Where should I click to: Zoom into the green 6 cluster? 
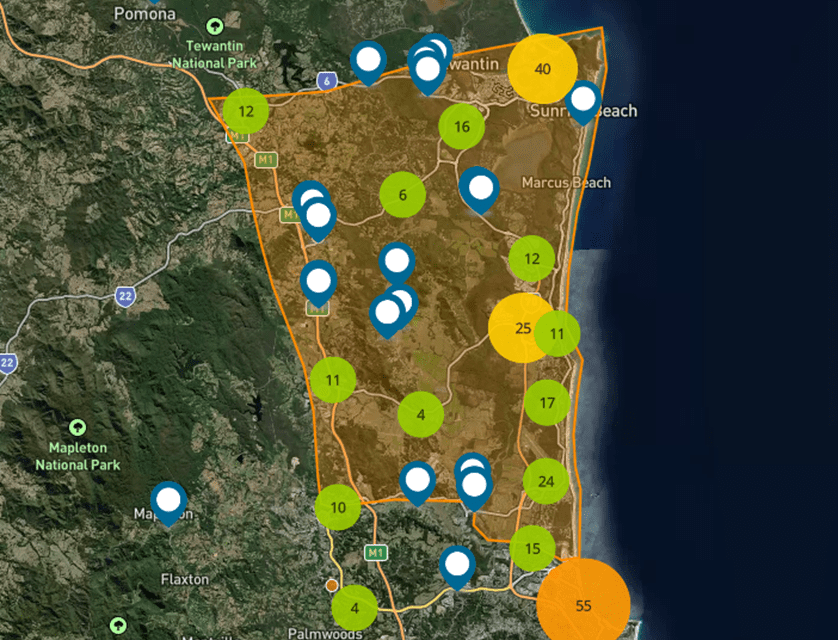coord(403,195)
